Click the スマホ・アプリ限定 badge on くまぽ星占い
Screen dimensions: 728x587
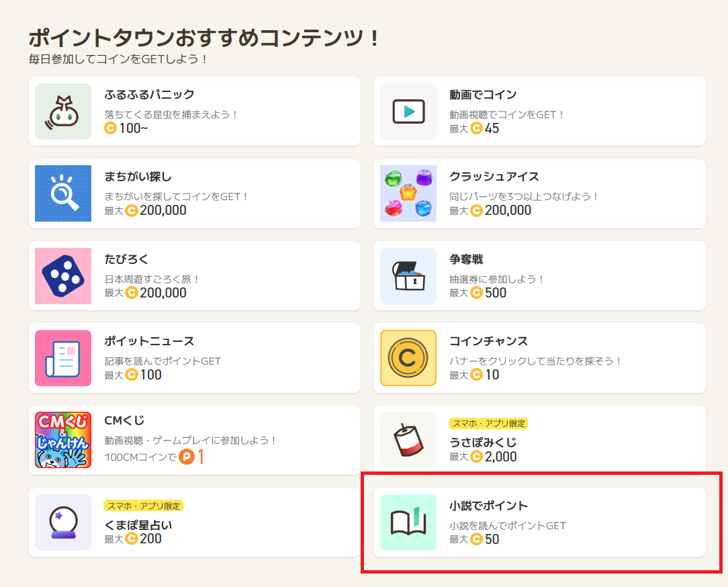pyautogui.click(x=144, y=506)
